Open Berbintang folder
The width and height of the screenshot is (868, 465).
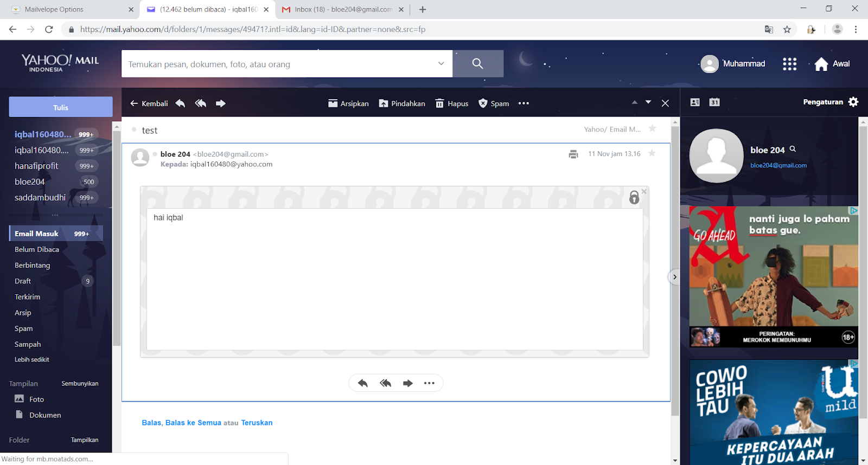[33, 265]
